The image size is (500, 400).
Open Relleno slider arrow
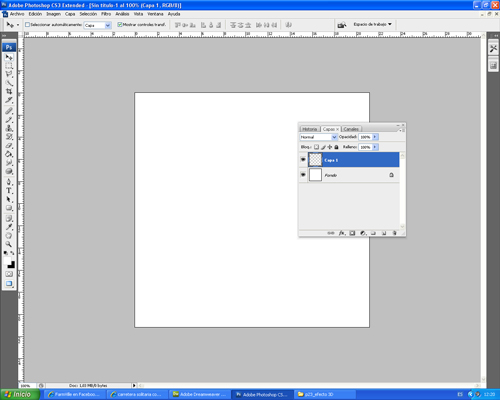(375, 147)
